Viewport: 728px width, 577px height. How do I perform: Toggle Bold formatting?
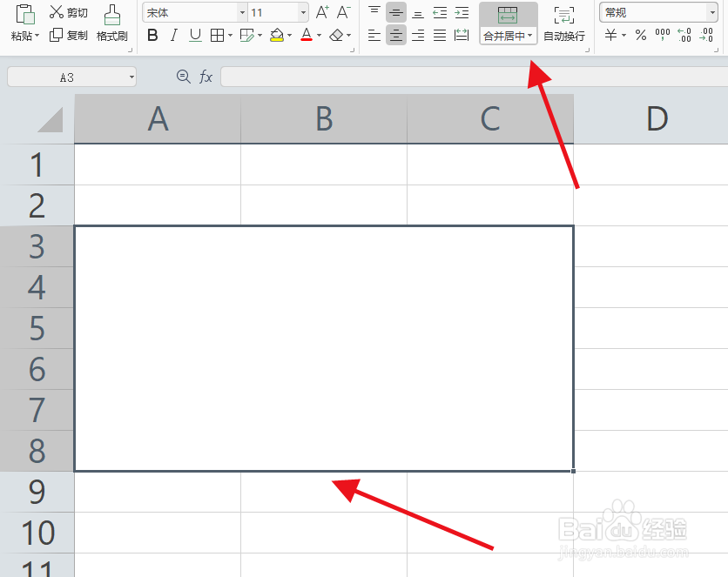click(x=152, y=36)
